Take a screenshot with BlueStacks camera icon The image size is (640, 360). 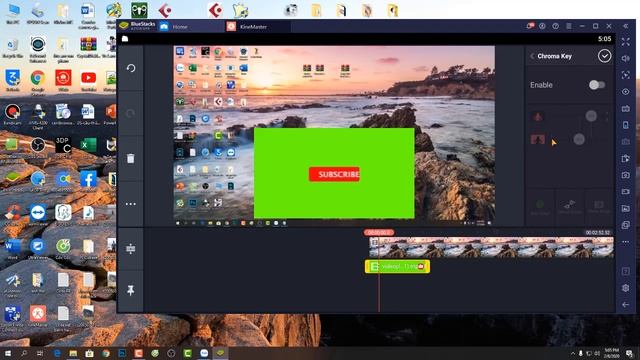[x=626, y=175]
